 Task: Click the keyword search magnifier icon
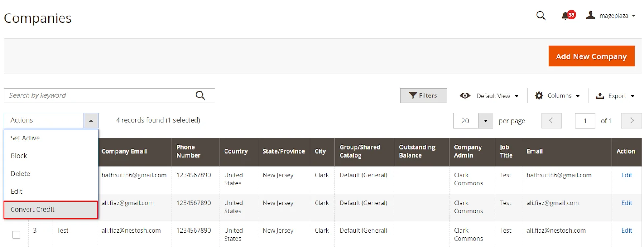[200, 95]
